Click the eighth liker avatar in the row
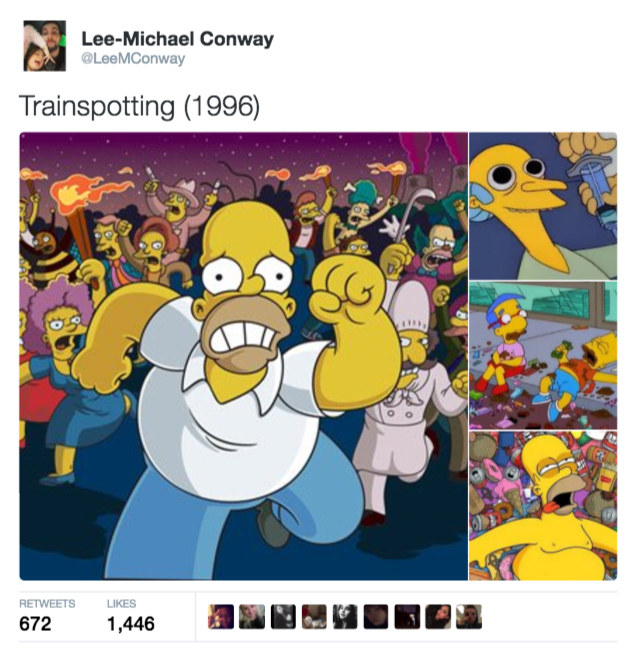636x657 pixels. click(x=438, y=617)
